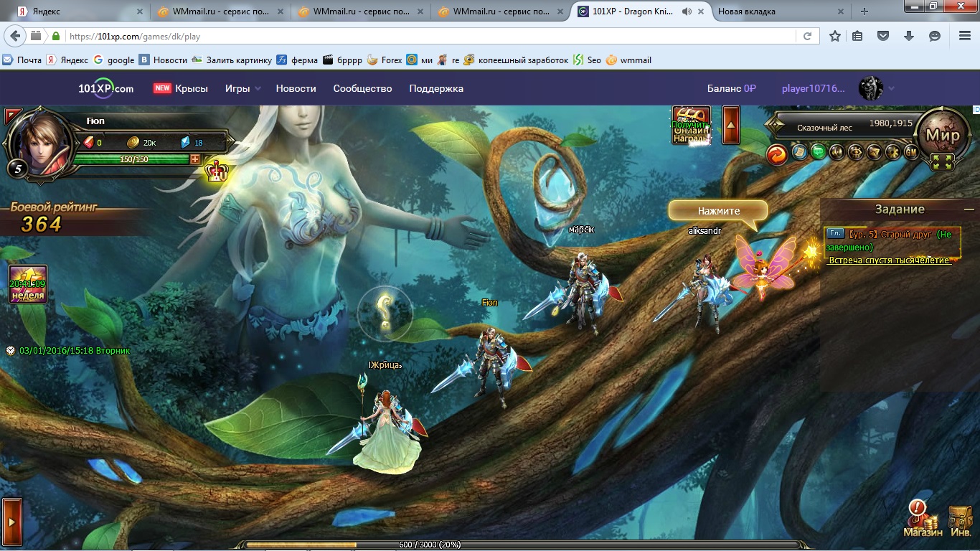980x551 pixels.
Task: Expand the left side panel arrow at bottom
Action: pyautogui.click(x=11, y=523)
